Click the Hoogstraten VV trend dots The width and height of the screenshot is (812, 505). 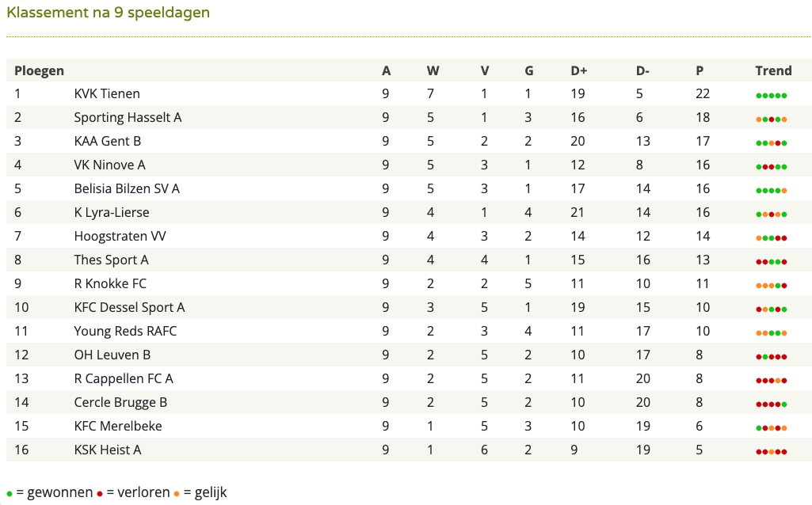771,238
